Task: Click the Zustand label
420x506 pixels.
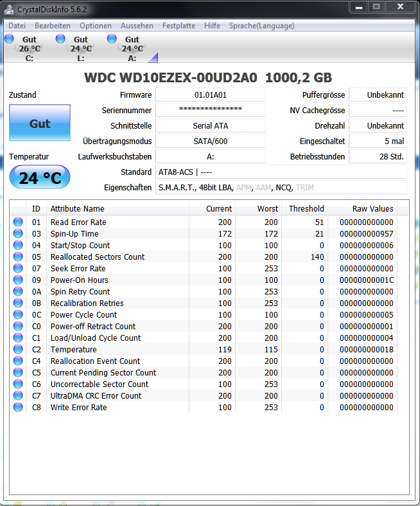Action: 22,95
